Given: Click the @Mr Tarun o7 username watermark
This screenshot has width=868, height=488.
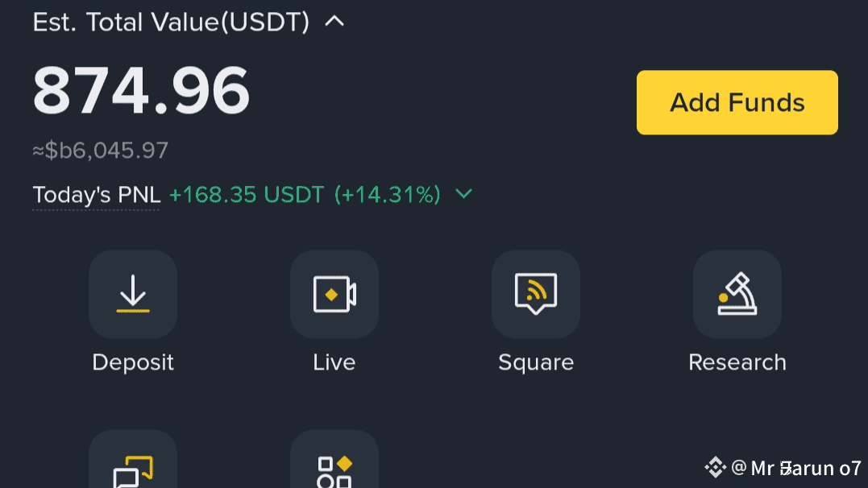Looking at the screenshot, I should pyautogui.click(x=796, y=468).
